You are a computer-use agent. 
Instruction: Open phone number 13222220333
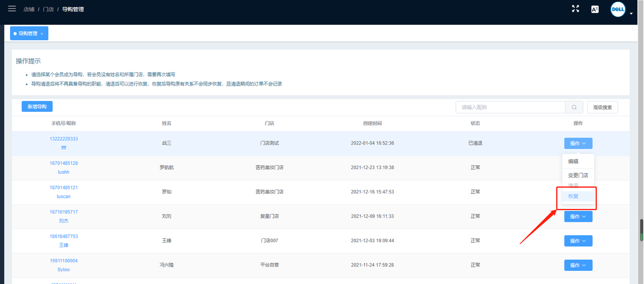[x=63, y=139]
